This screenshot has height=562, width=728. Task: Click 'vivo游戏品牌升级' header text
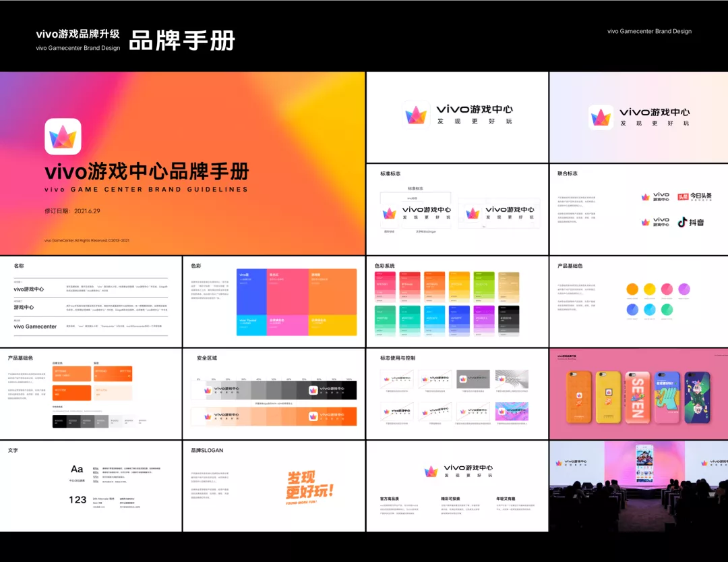(x=78, y=34)
